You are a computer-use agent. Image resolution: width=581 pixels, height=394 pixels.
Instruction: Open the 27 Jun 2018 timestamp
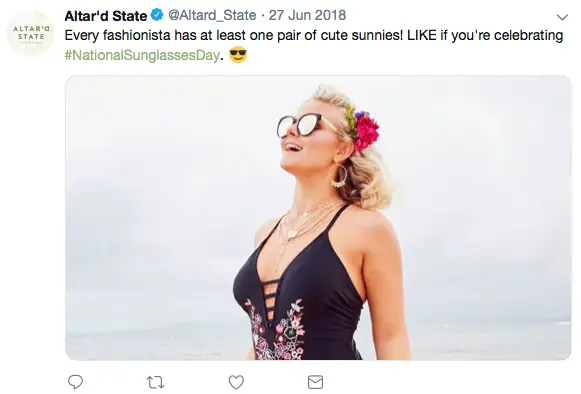(307, 15)
